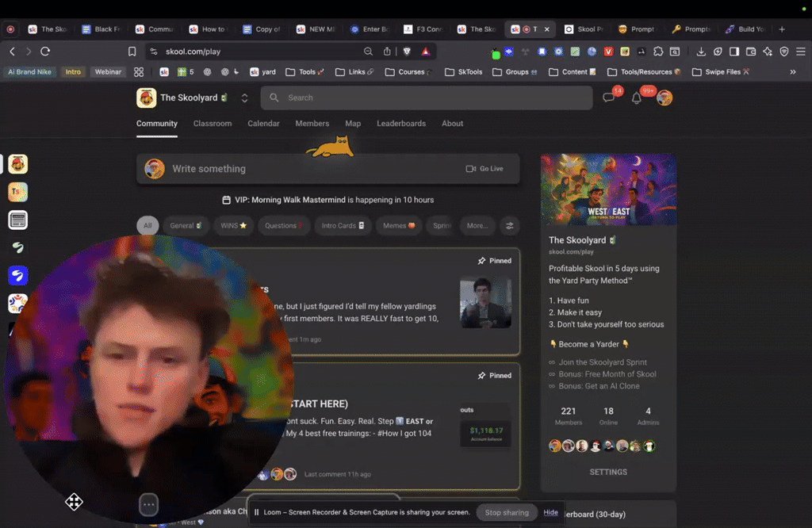The image size is (812, 528).
Task: Open the Courses bookmarks folder
Action: click(408, 72)
